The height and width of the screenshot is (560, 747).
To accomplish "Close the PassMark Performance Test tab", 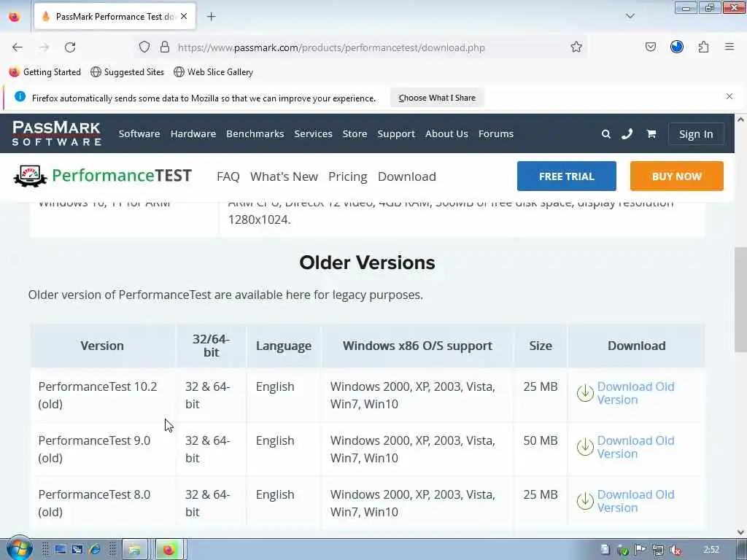I will pyautogui.click(x=184, y=16).
